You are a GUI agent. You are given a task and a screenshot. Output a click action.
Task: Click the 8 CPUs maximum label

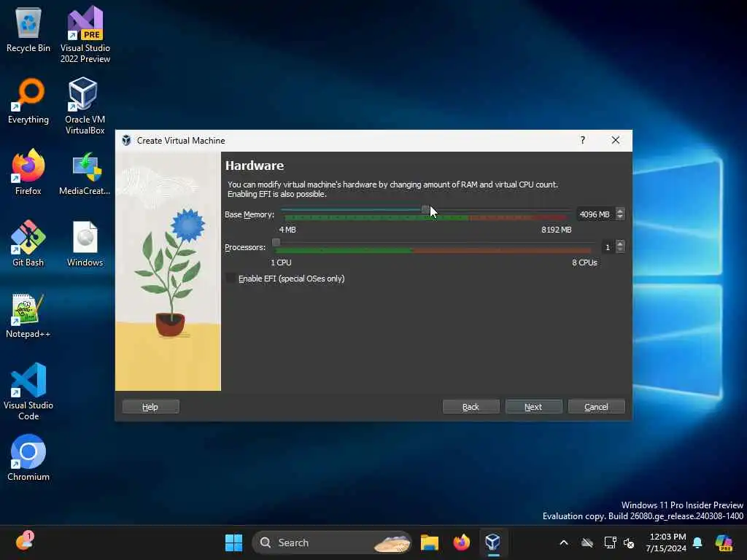coord(584,262)
